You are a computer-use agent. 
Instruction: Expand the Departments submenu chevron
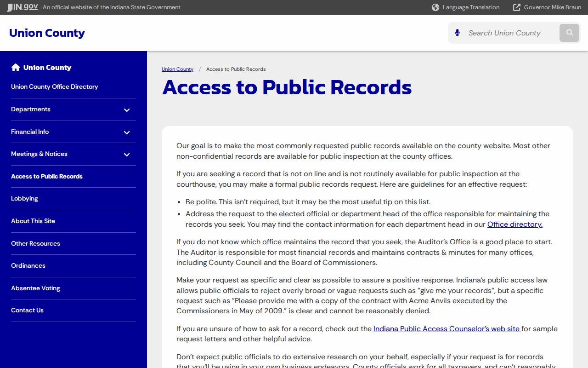point(127,110)
